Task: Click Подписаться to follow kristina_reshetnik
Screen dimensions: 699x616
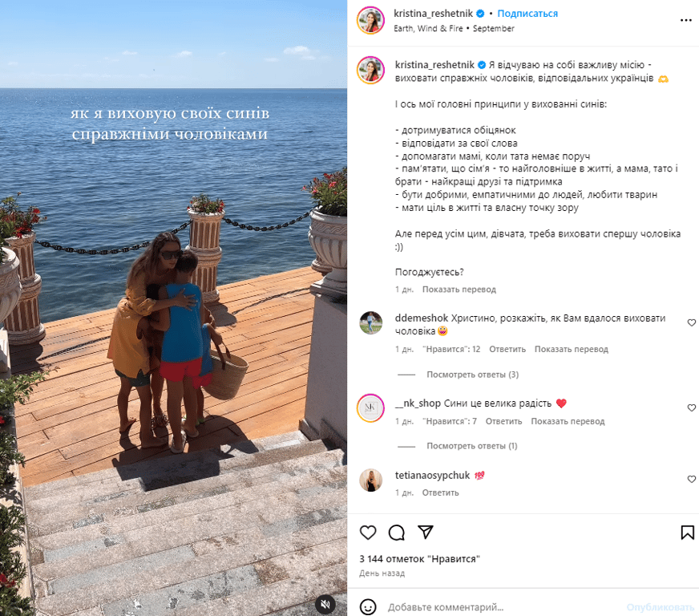Action: point(527,14)
